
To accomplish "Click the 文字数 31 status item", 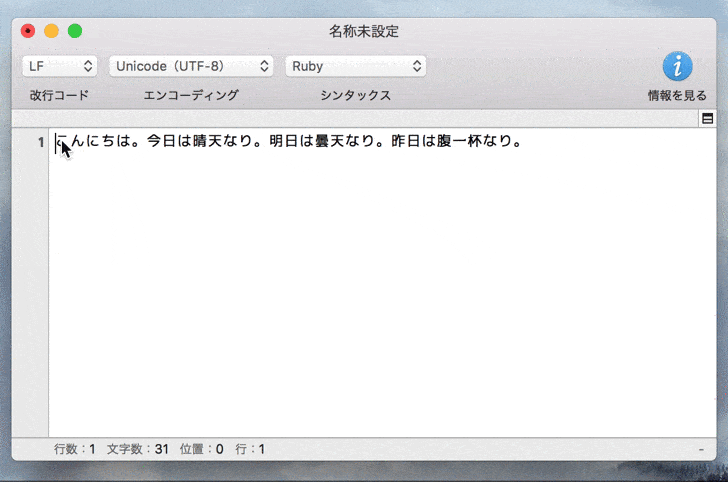I will pos(137,449).
